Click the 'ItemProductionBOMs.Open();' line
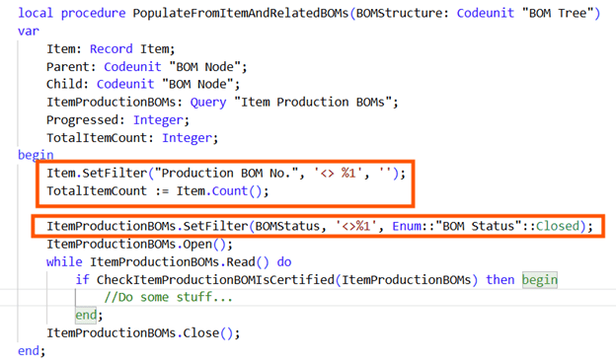Screen dimensions: 616x364 pos(140,245)
